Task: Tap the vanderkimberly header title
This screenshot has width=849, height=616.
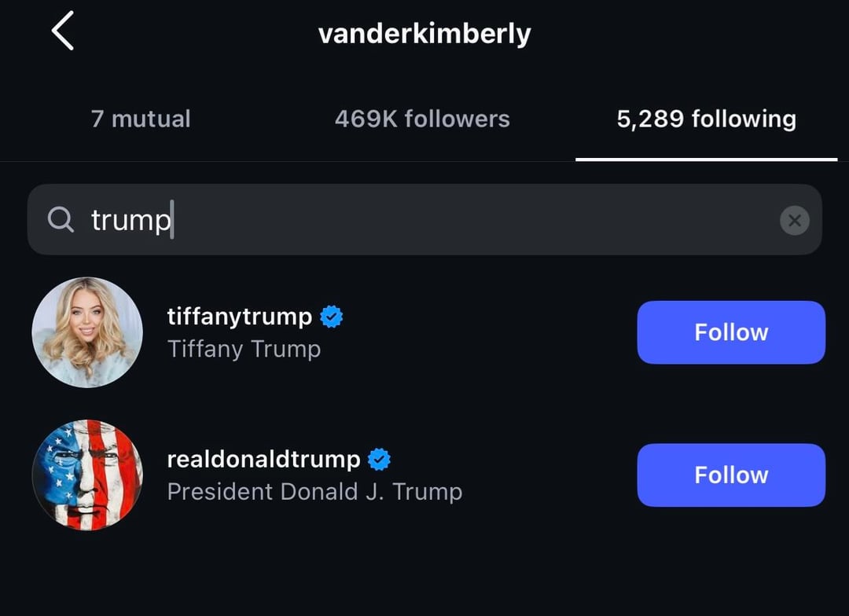Action: (x=424, y=34)
